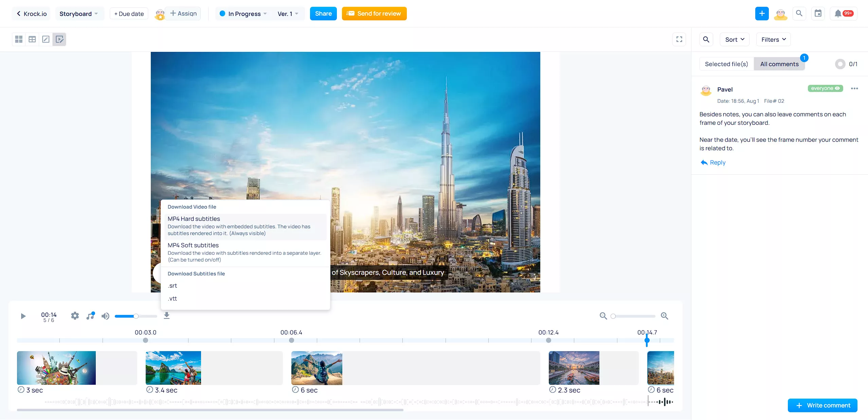This screenshot has height=420, width=868.
Task: Click the download icon on the timeline
Action: click(x=166, y=316)
